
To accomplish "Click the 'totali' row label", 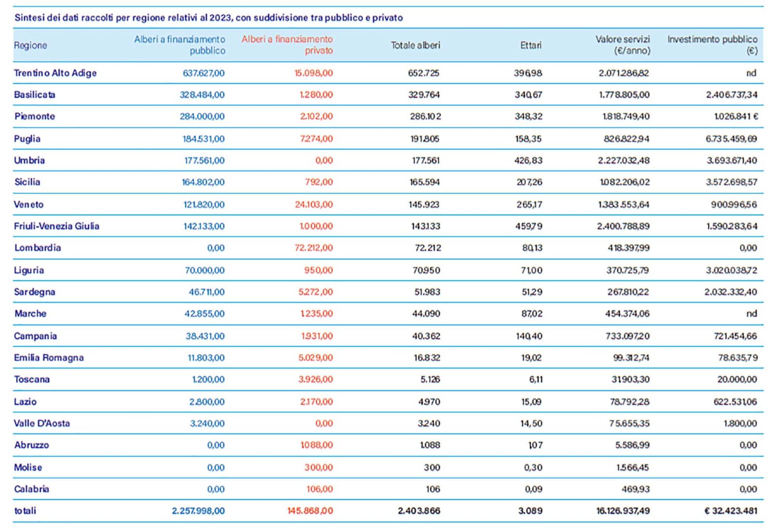I will click(25, 511).
